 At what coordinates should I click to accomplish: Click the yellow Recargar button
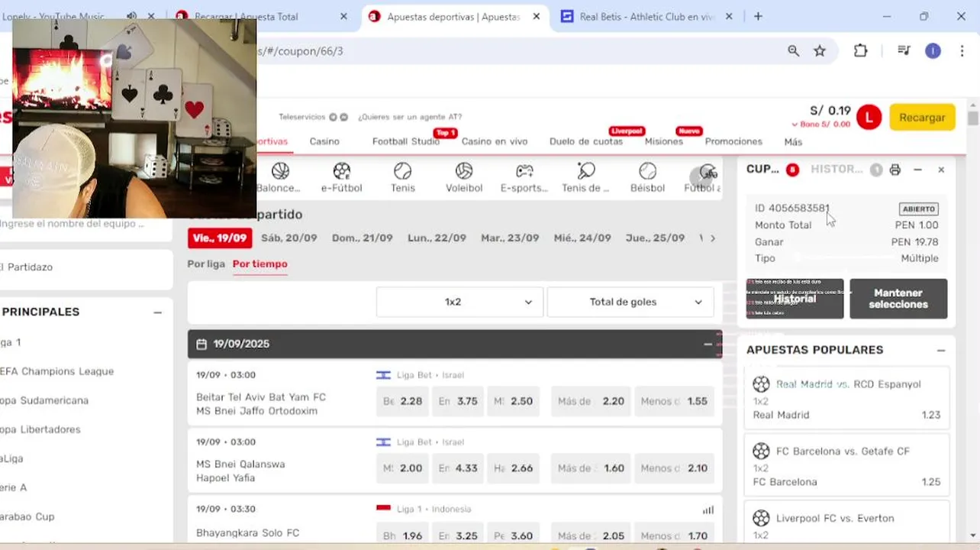coord(922,118)
